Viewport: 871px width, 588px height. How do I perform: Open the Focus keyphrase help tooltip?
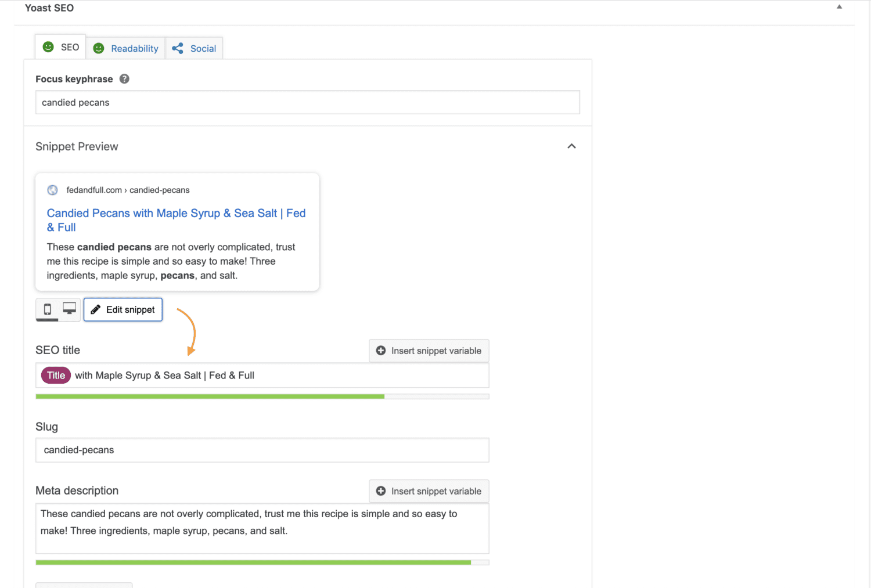(x=124, y=78)
